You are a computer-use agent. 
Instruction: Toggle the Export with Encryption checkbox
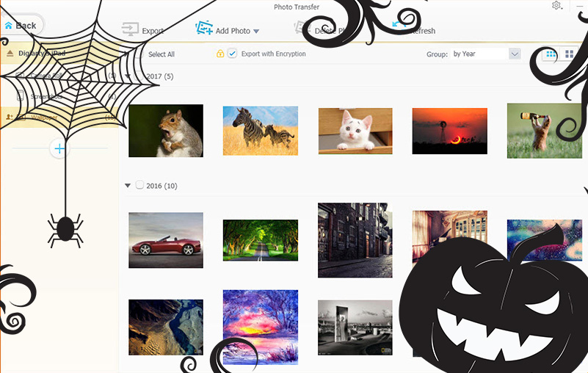[232, 54]
